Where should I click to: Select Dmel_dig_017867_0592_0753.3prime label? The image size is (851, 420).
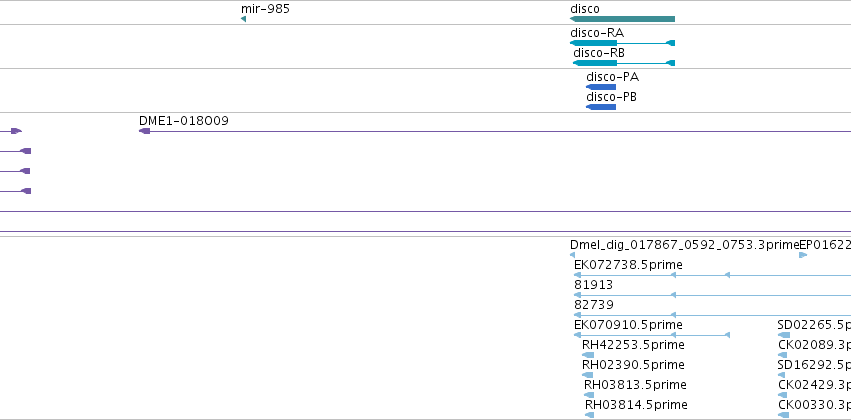point(684,245)
